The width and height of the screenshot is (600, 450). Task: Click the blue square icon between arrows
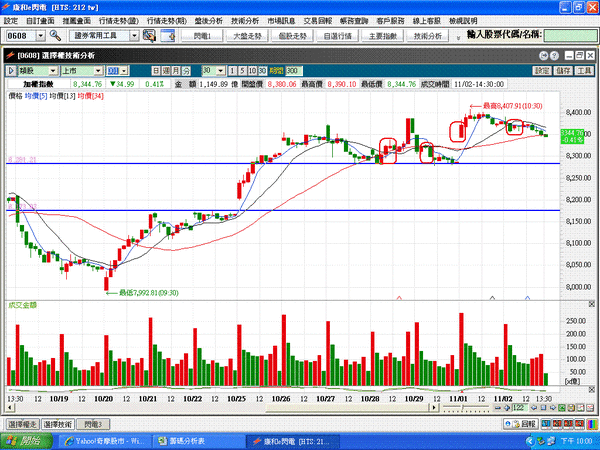pyautogui.click(x=543, y=408)
